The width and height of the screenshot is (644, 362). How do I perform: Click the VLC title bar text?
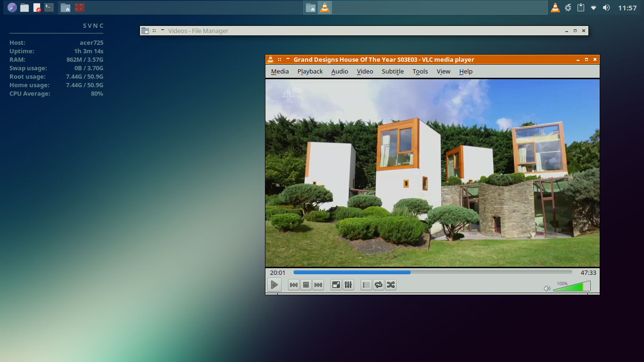(x=384, y=59)
